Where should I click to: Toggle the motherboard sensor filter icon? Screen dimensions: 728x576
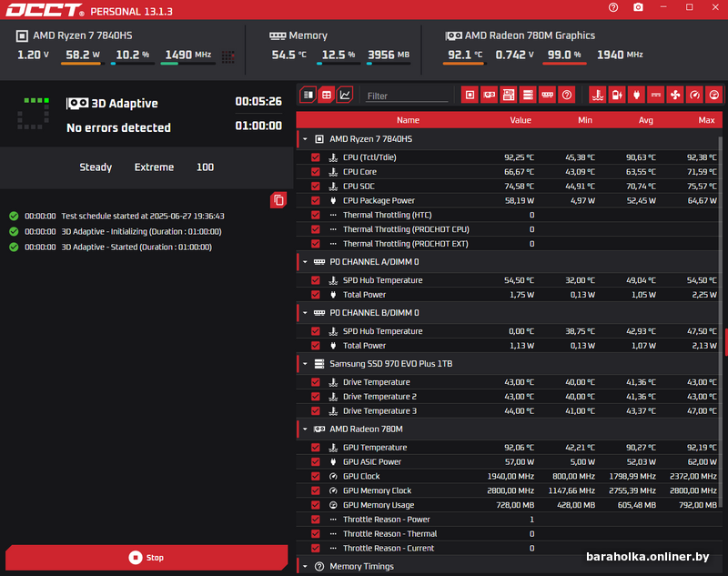click(x=509, y=95)
